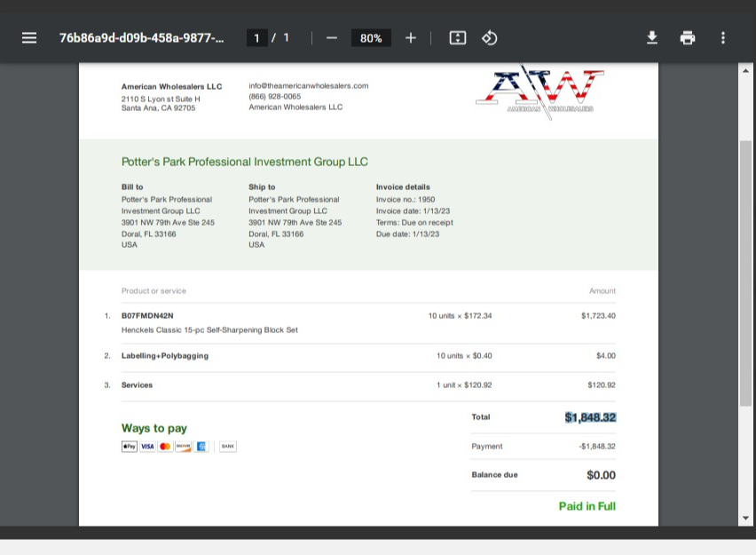Click the current page number field
Image resolution: width=756 pixels, height=555 pixels.
[x=257, y=37]
